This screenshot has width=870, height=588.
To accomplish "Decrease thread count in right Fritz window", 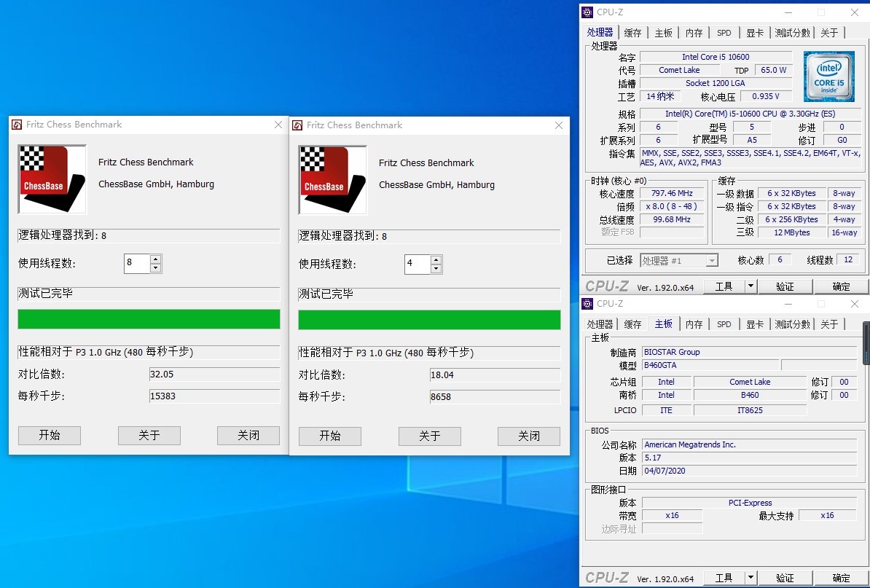I will (x=436, y=268).
